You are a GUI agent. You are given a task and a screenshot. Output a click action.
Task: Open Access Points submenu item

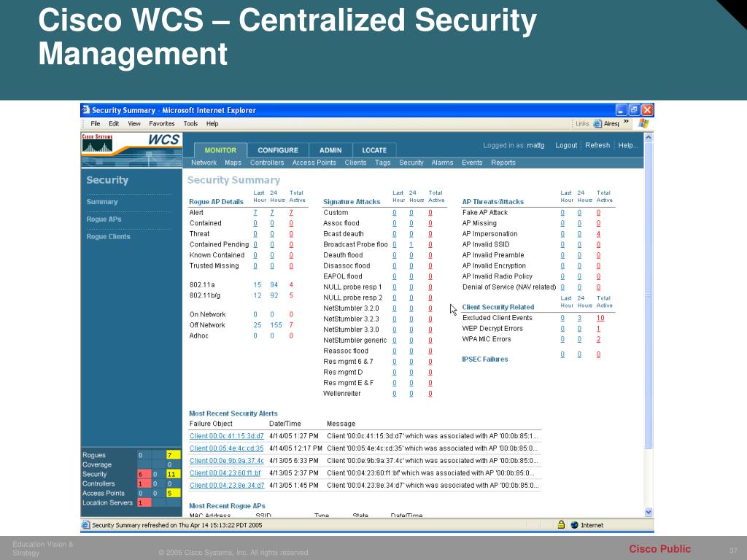(314, 163)
